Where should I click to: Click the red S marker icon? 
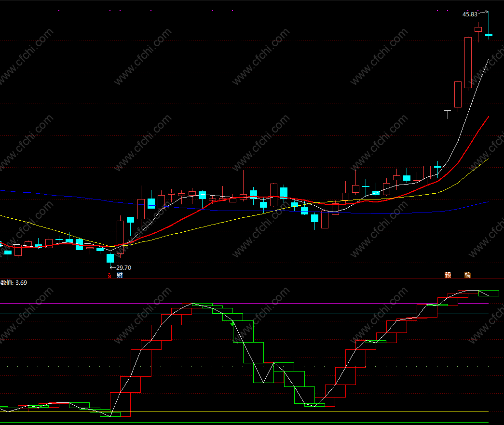109,275
